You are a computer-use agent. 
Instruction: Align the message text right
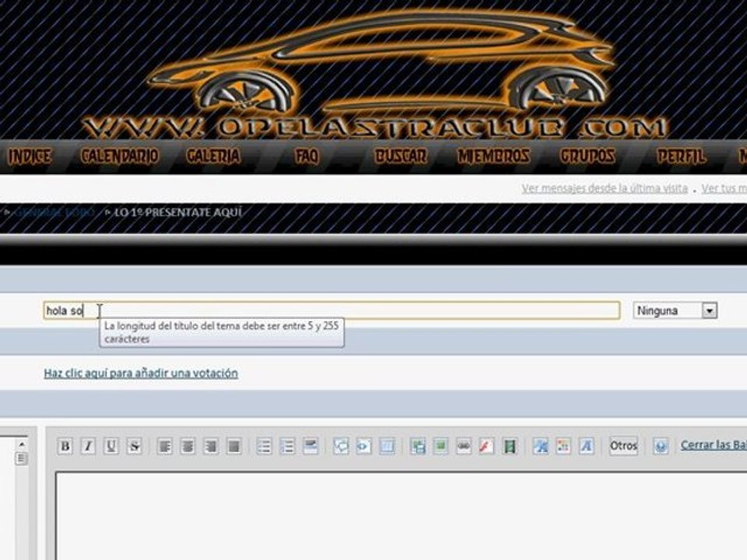tap(211, 446)
